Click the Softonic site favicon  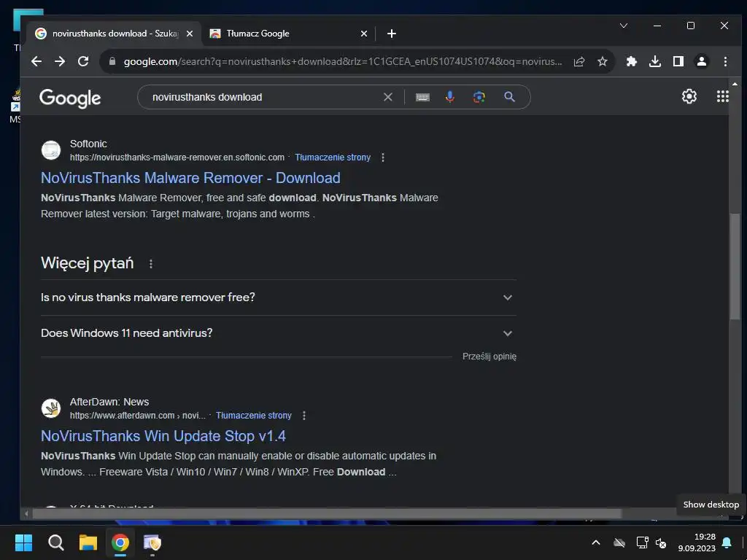coord(51,150)
